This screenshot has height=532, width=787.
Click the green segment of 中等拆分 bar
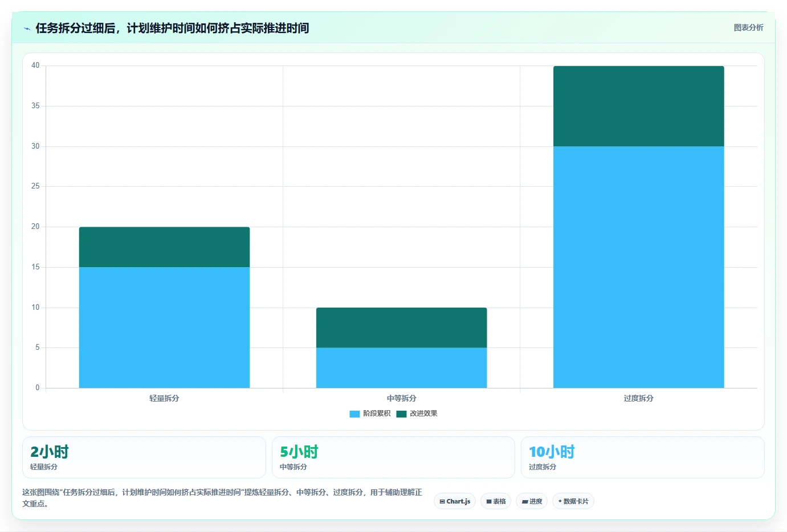(401, 328)
